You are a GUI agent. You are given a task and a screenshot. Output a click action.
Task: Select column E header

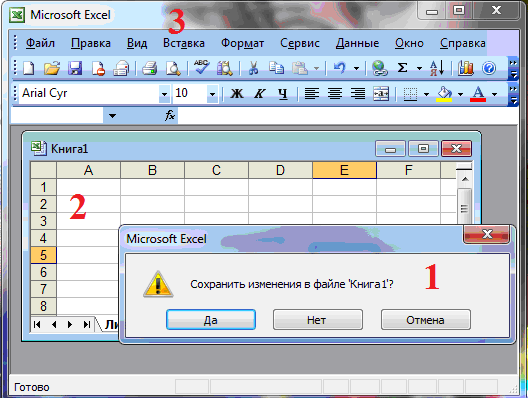click(344, 170)
